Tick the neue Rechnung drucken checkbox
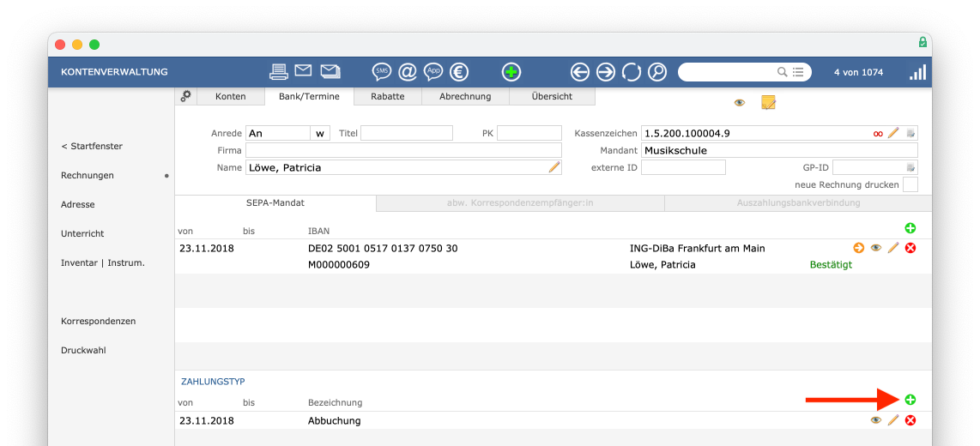Image resolution: width=980 pixels, height=446 pixels. pyautogui.click(x=910, y=184)
